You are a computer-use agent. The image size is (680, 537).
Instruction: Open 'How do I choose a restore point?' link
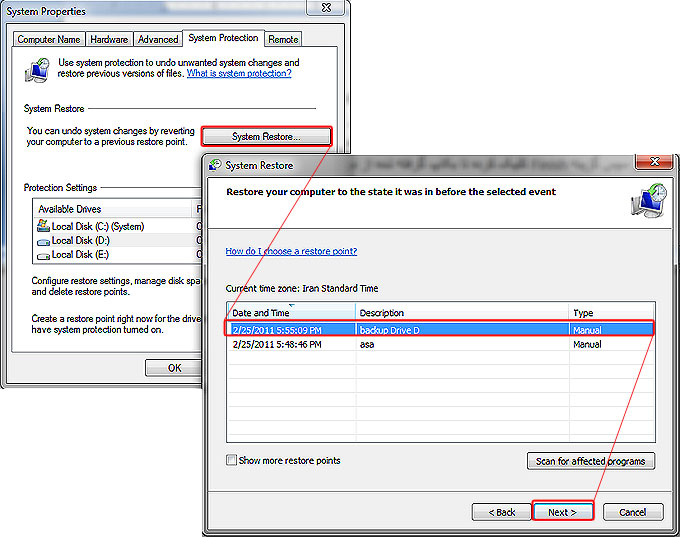pos(291,251)
